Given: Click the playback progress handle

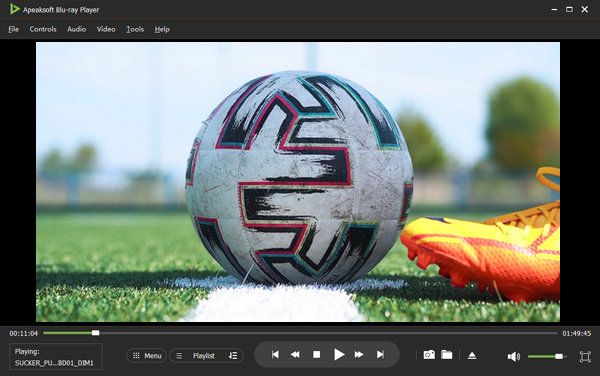Looking at the screenshot, I should [96, 333].
